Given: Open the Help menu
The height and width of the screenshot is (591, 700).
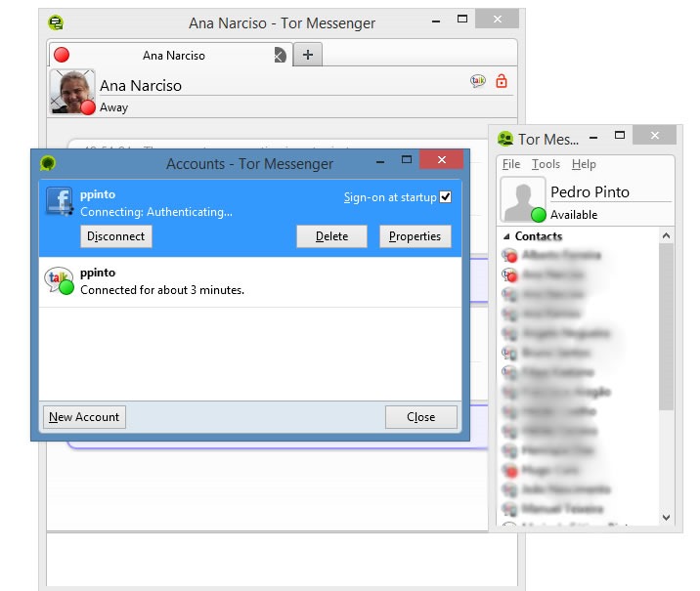Looking at the screenshot, I should pos(584,164).
